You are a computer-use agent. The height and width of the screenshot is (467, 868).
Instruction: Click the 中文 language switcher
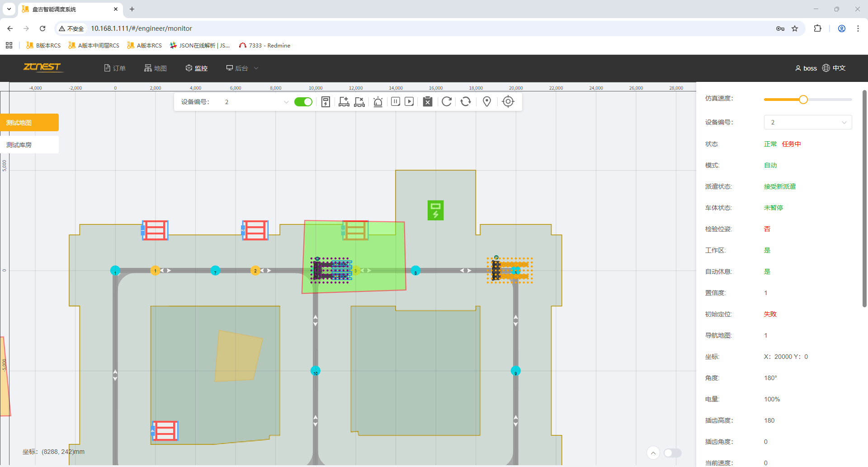pos(834,68)
